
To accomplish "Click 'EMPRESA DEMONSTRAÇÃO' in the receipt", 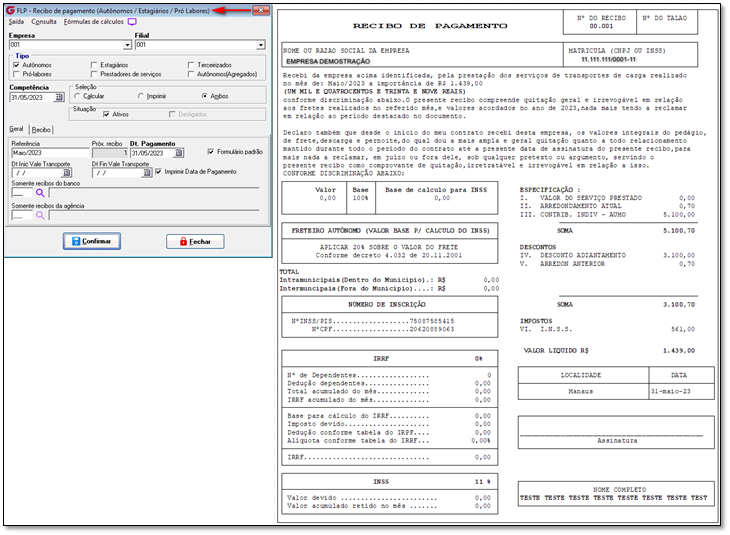I will pyautogui.click(x=328, y=61).
